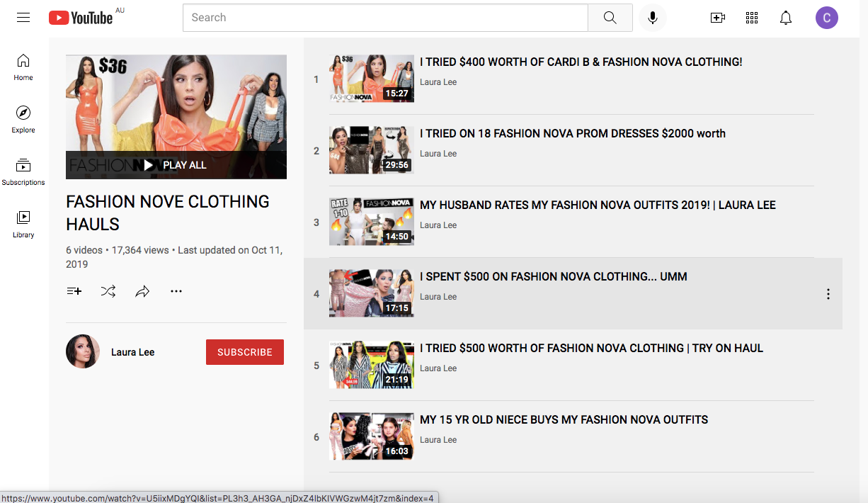
Task: Open Laura Lee channel name link
Action: [x=132, y=352]
